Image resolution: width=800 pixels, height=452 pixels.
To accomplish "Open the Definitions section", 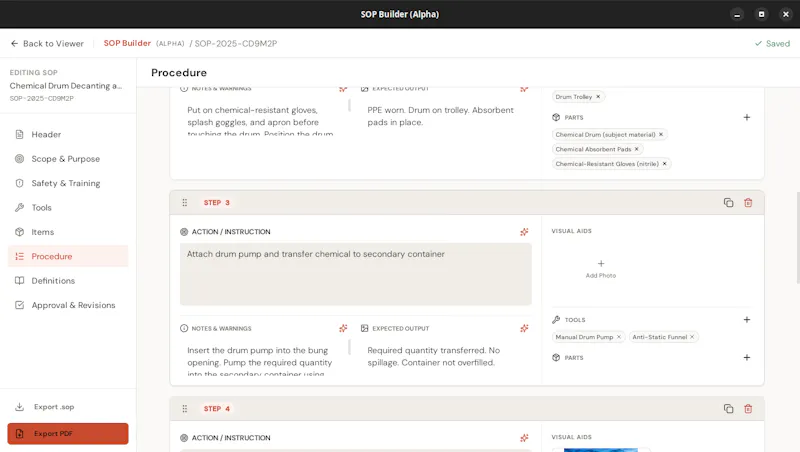I will point(68,281).
